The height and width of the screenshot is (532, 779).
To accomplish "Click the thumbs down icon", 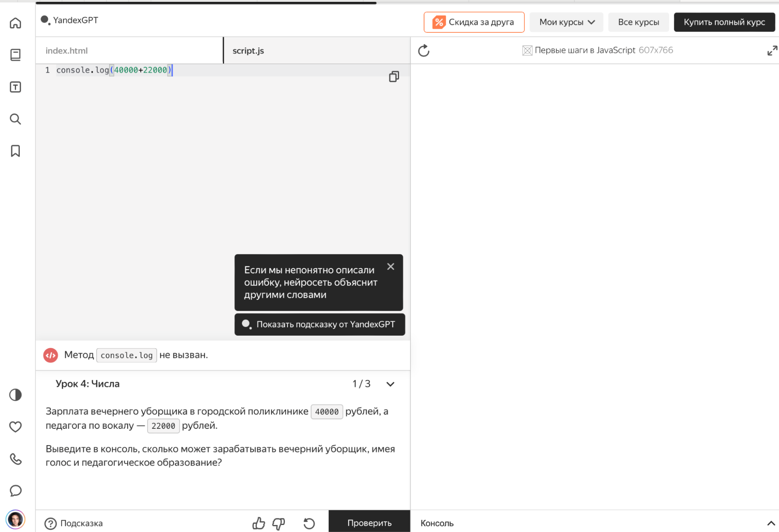I will [x=278, y=523].
